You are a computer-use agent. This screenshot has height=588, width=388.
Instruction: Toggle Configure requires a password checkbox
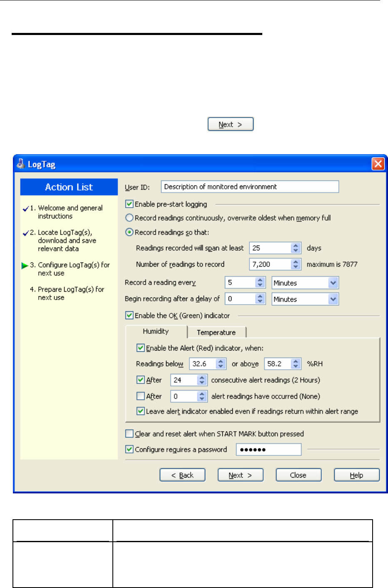coord(129,449)
